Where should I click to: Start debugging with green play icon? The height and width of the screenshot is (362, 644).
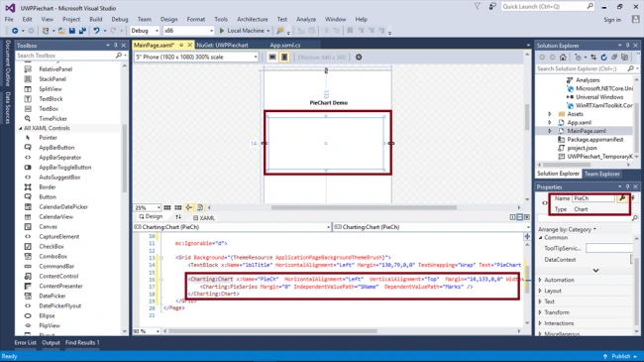(x=222, y=31)
